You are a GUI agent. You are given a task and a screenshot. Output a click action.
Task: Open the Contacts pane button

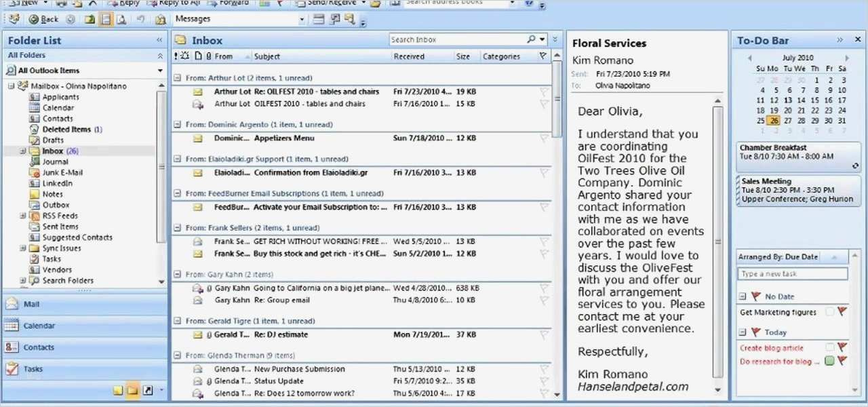85,347
